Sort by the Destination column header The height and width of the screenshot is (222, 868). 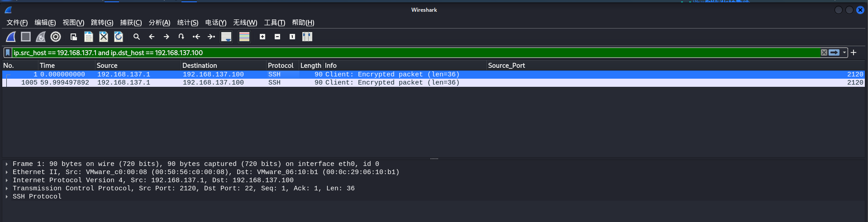point(224,66)
